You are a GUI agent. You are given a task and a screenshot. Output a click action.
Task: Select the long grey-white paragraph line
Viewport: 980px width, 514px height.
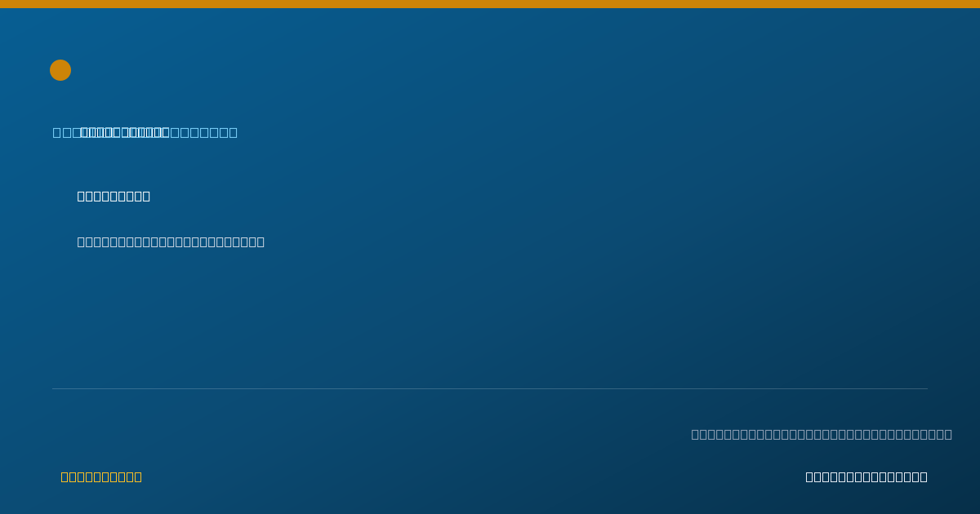pos(171,241)
